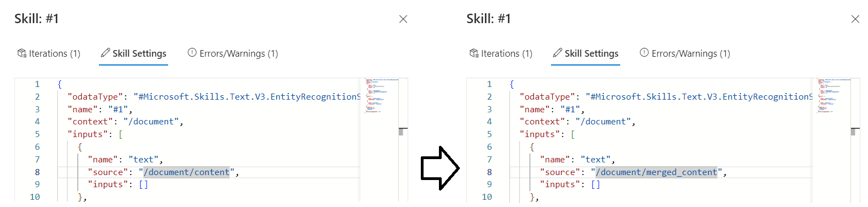Image resolution: width=868 pixels, height=207 pixels.
Task: Click the info icon on right Errors/Warnings tab
Action: (644, 53)
